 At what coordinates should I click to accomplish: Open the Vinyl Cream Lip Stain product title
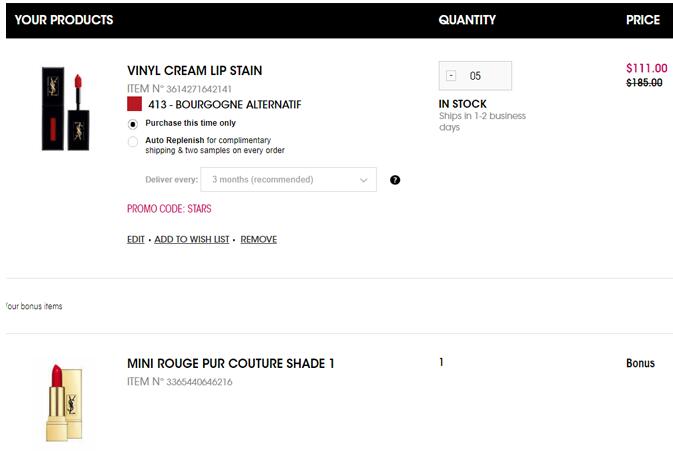194,70
